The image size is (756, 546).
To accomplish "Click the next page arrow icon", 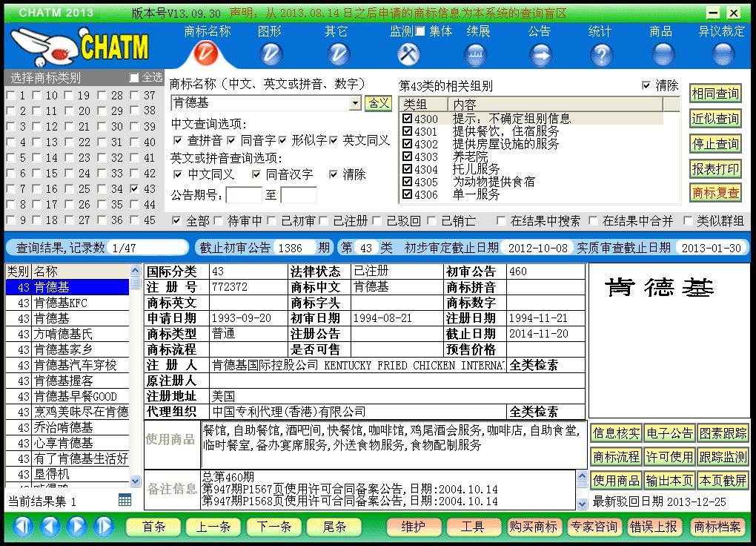I will point(76,526).
